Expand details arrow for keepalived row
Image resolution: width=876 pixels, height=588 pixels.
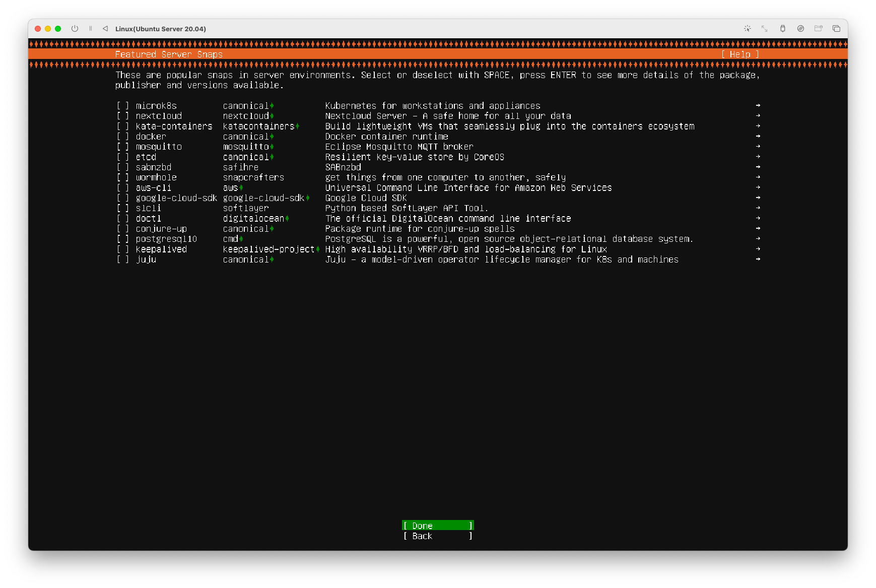tap(758, 249)
